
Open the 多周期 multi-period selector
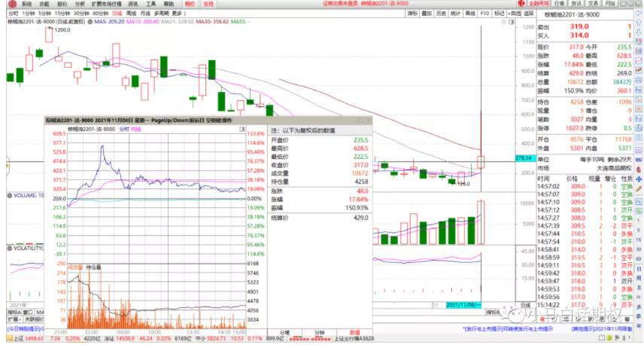point(161,14)
